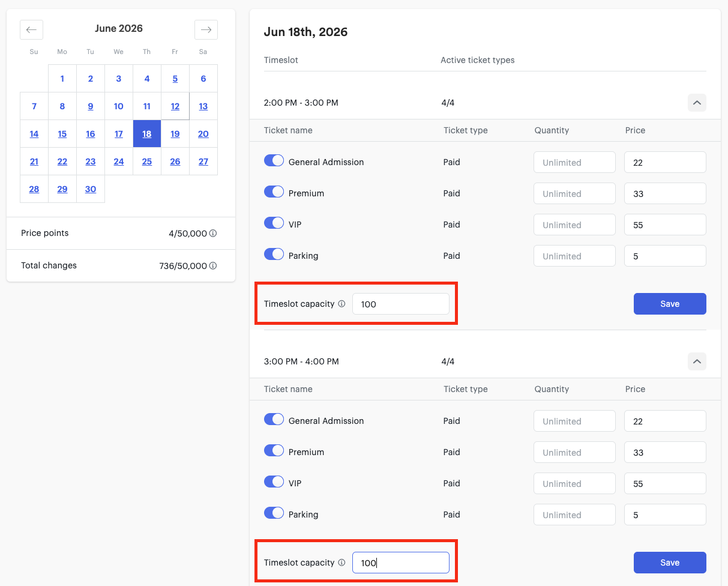This screenshot has width=728, height=586.
Task: Toggle General Admission in 2:00 PM timeslot
Action: [x=274, y=161]
